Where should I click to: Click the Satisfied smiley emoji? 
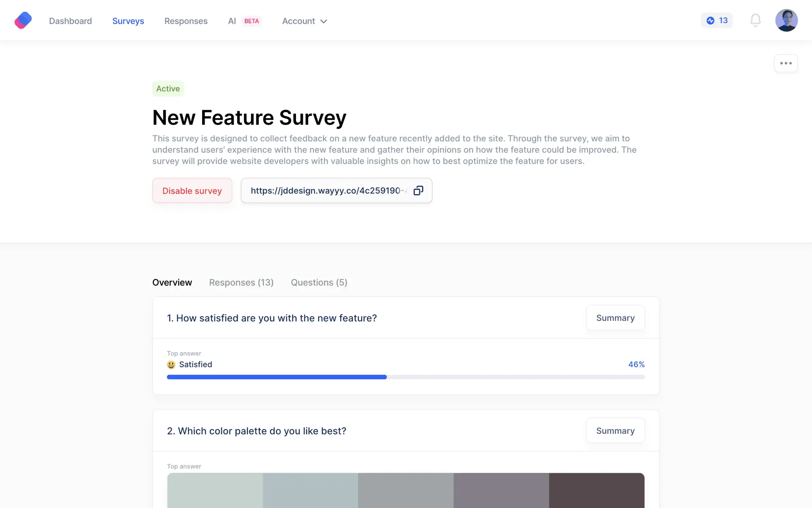coord(171,364)
